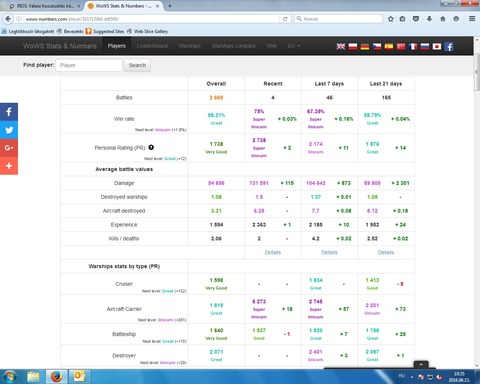Share page via Facebook sidebar button
This screenshot has width=480, height=384.
(x=9, y=112)
